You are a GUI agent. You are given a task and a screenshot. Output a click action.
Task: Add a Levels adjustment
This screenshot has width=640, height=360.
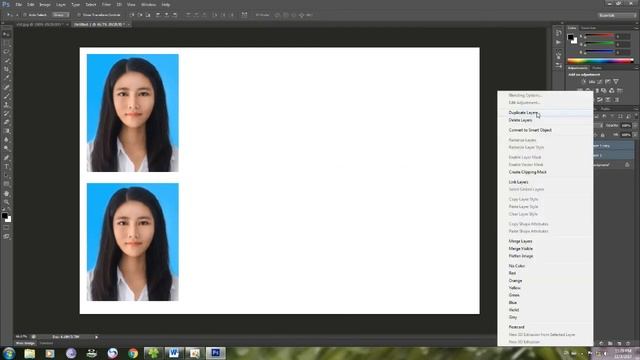coord(591,82)
